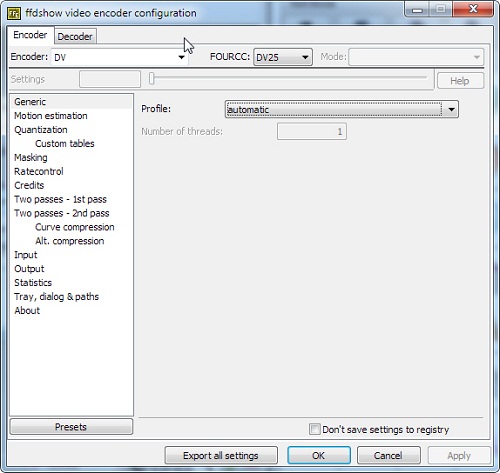Click the settings slider handle
Image resolution: width=500 pixels, height=473 pixels.
click(x=152, y=79)
